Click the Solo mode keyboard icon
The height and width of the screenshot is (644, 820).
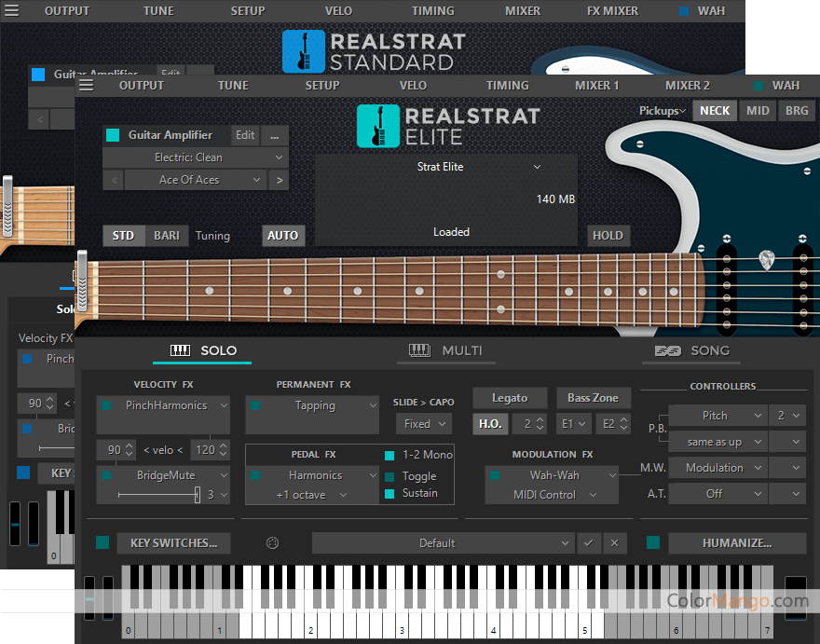tap(180, 350)
